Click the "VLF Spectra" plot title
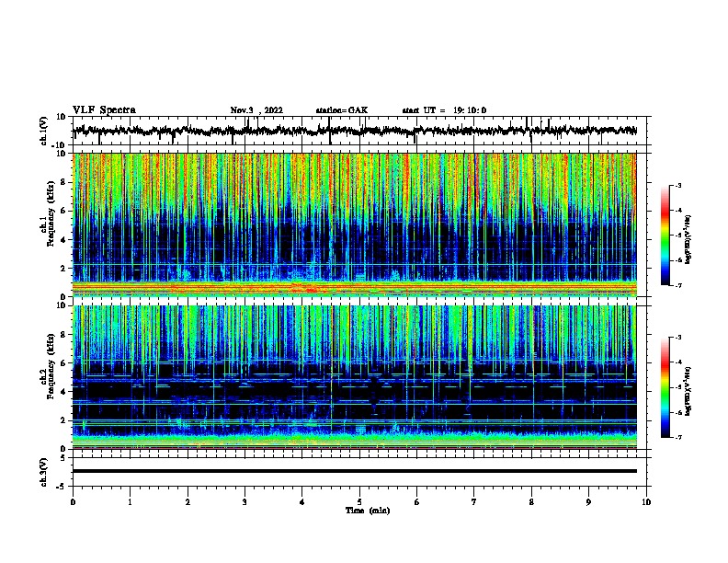 [104, 110]
